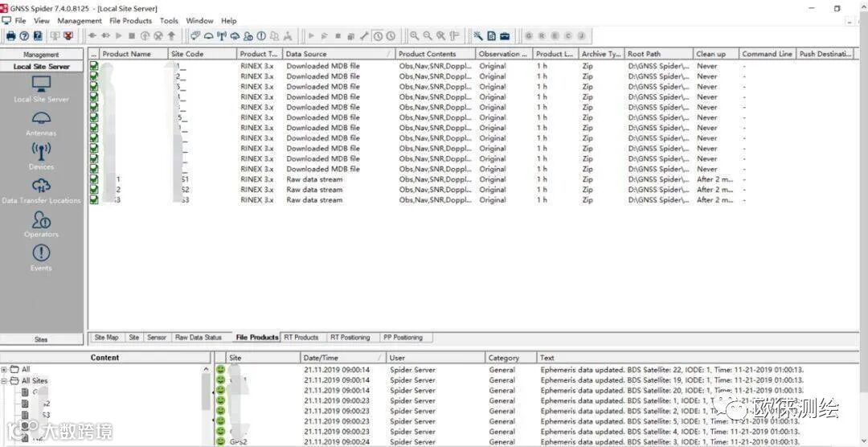Click the round J constellation toolbar button
The image size is (868, 447).
click(x=581, y=36)
